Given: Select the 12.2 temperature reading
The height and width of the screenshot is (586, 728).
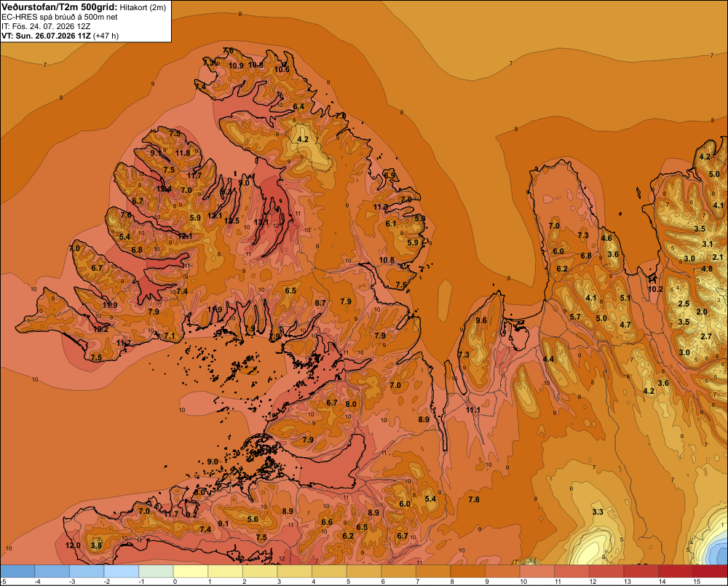Looking at the screenshot, I should coord(100,329).
